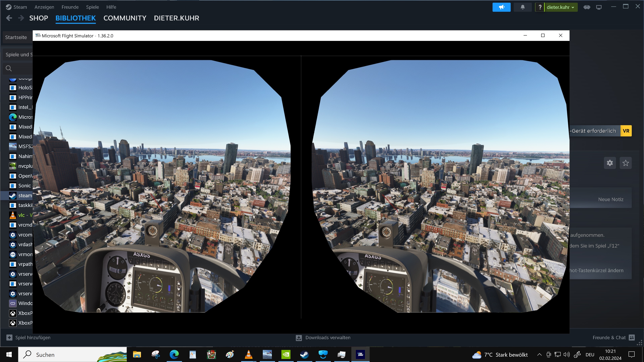The width and height of the screenshot is (644, 362).
Task: Switch to Steam via the taskbar icon
Action: coord(304,354)
